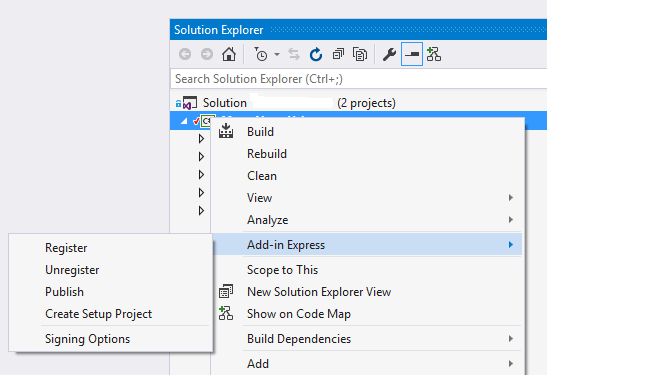Click the Search Solution Explorer field
This screenshot has width=656, height=375.
[x=359, y=79]
